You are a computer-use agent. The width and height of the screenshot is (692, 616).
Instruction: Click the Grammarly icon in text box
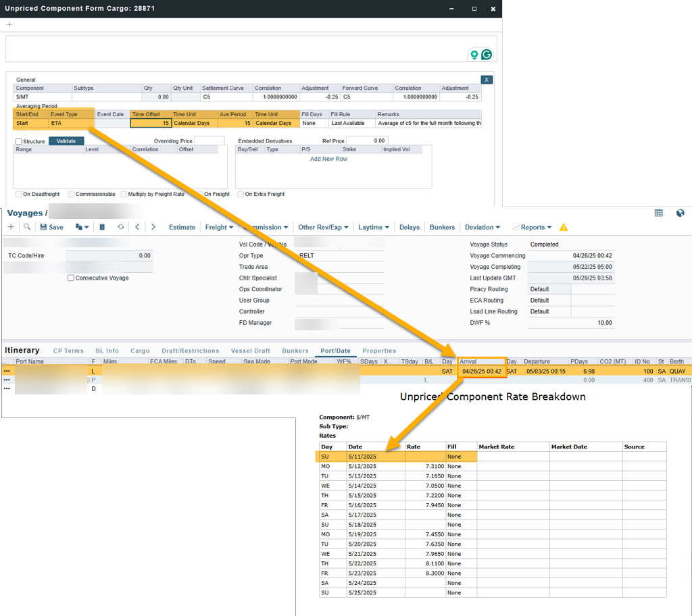[486, 55]
